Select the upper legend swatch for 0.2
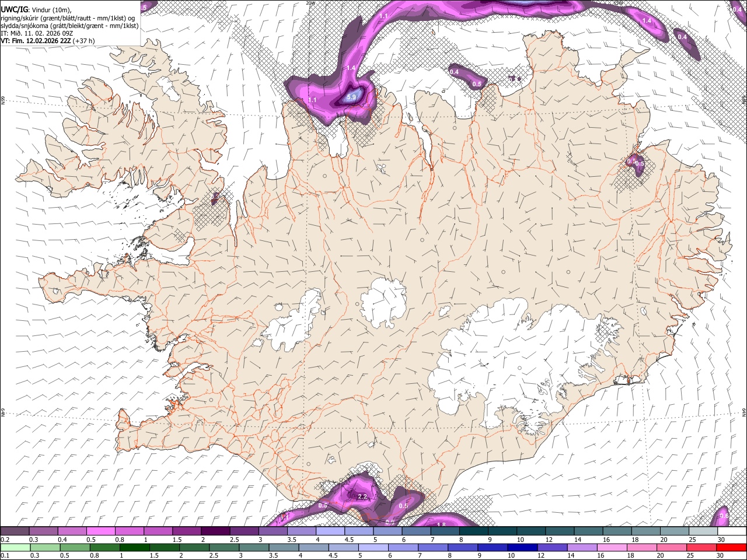Viewport: 747px width, 560px height. 15,531
